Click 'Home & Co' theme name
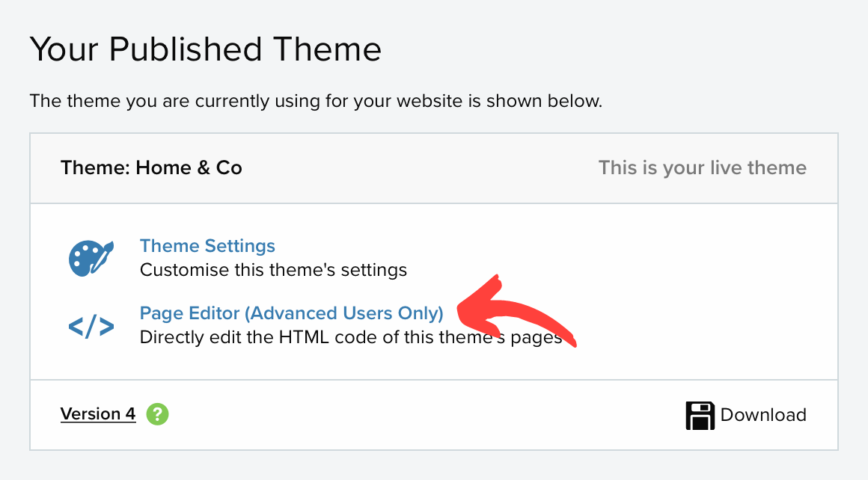The width and height of the screenshot is (868, 480). (x=189, y=167)
